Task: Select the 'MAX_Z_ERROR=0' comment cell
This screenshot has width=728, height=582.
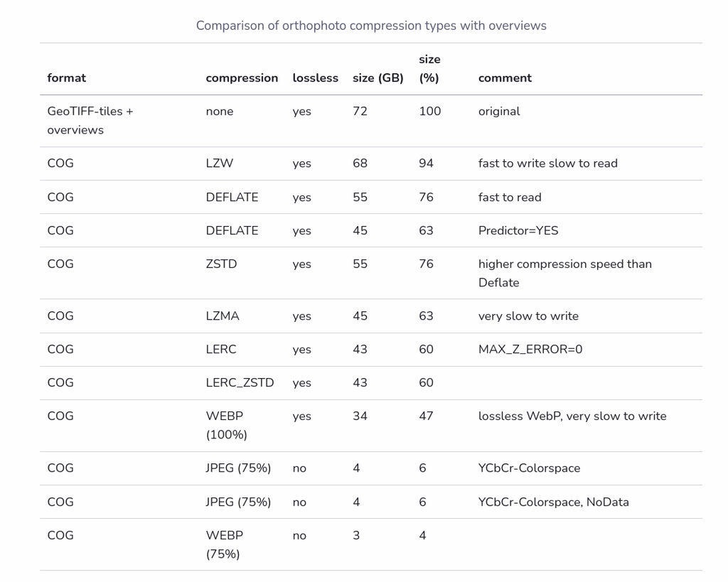Action: (530, 350)
